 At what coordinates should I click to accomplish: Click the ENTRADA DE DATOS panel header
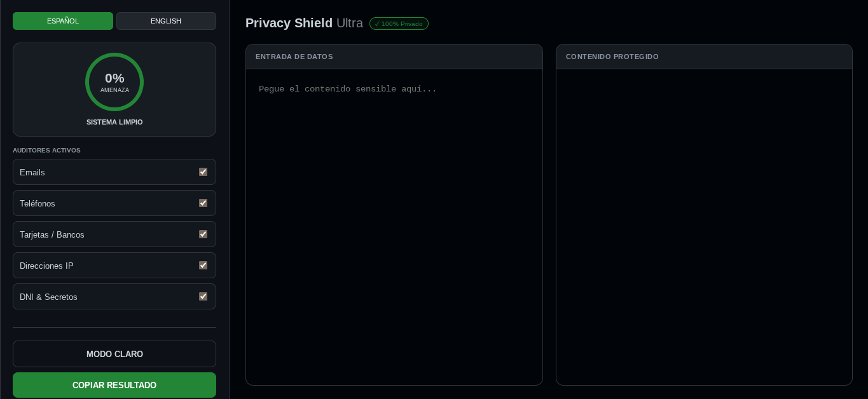(x=294, y=57)
